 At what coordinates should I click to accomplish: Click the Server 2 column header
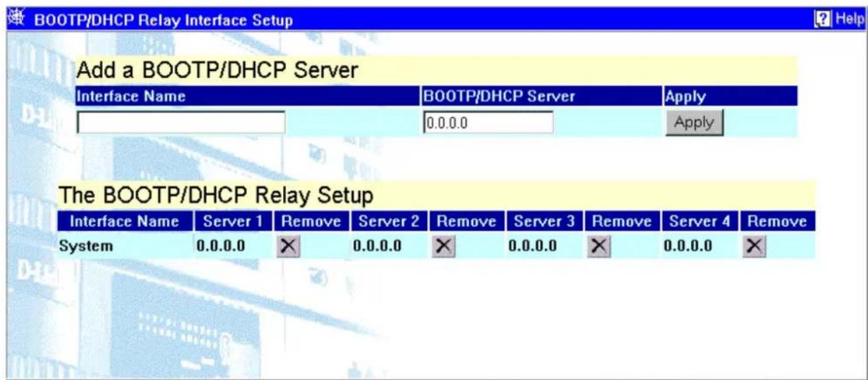coord(389,221)
